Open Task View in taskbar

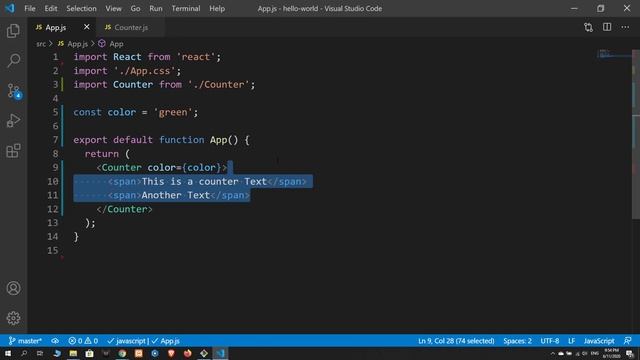[40, 353]
